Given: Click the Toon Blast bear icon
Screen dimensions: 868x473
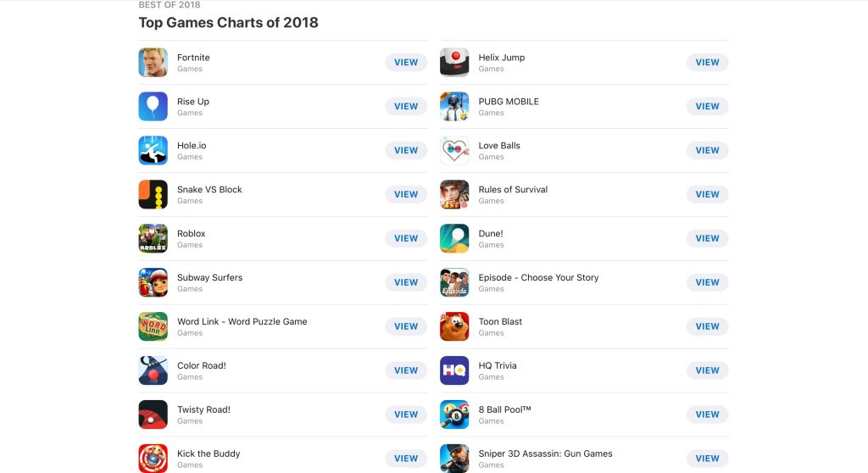Looking at the screenshot, I should [x=454, y=326].
